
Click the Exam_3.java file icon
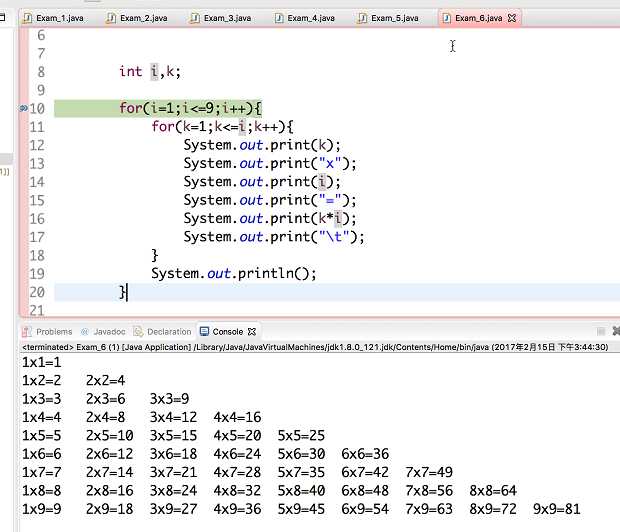click(195, 18)
